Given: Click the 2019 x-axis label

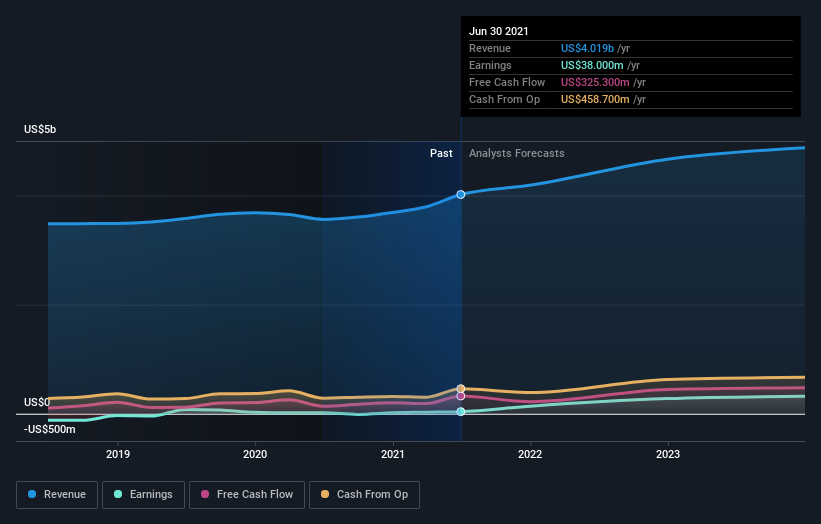Looking at the screenshot, I should point(118,454).
